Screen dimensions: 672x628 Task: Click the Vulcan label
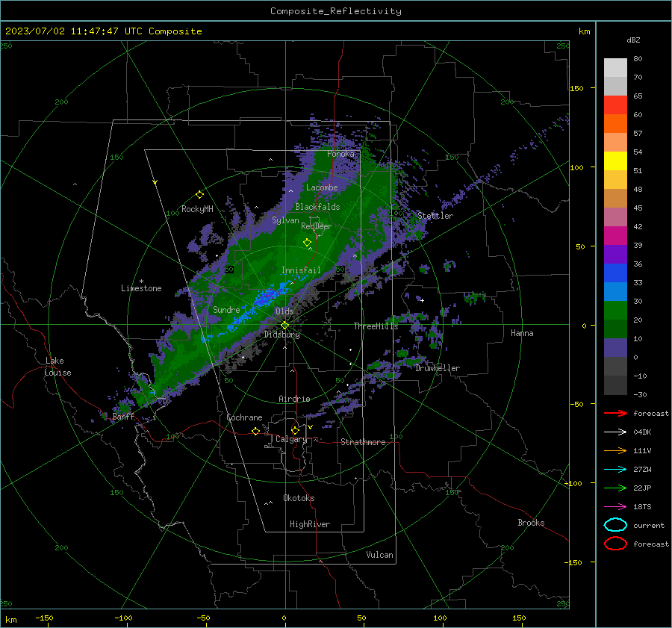379,555
